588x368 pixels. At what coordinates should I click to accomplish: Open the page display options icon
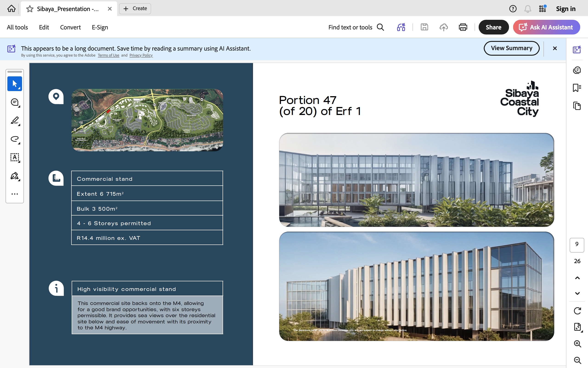pyautogui.click(x=578, y=327)
